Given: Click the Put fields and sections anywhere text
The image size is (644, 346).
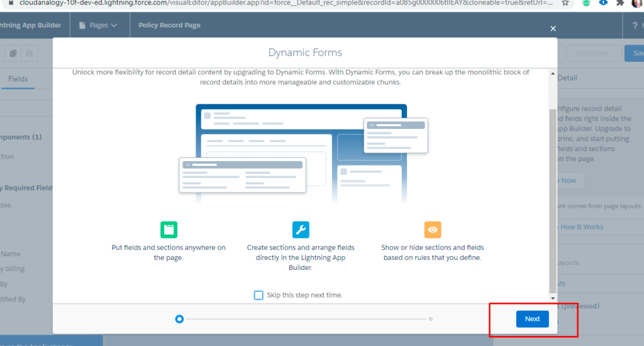Looking at the screenshot, I should pos(169,252).
